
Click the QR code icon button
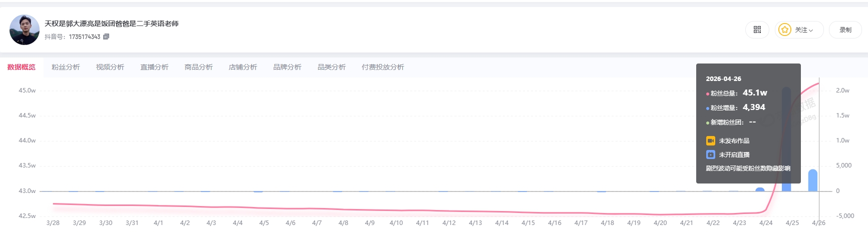757,30
